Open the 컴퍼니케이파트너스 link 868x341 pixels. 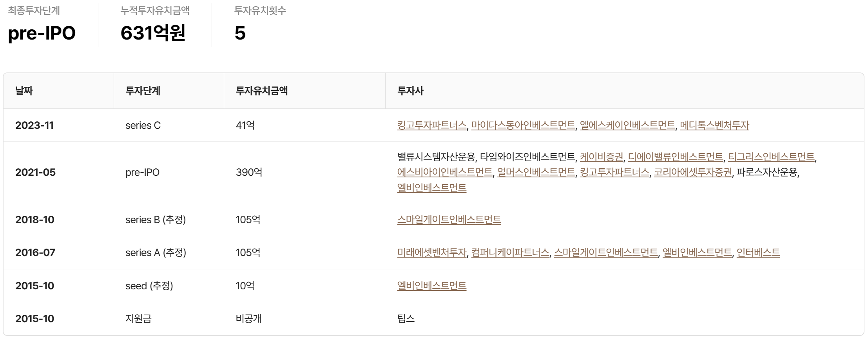(510, 253)
